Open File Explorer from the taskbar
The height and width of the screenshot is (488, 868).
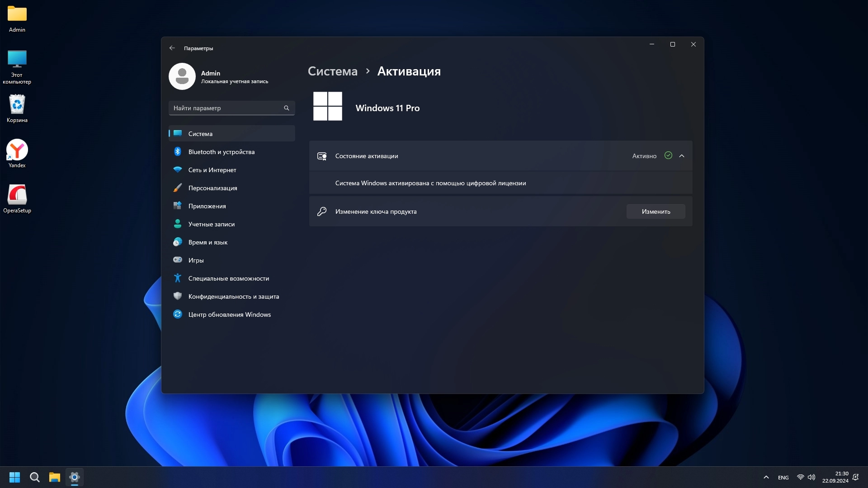coord(55,477)
